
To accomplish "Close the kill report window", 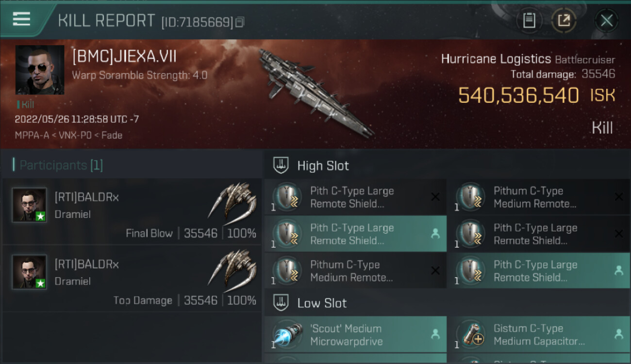I will (606, 20).
